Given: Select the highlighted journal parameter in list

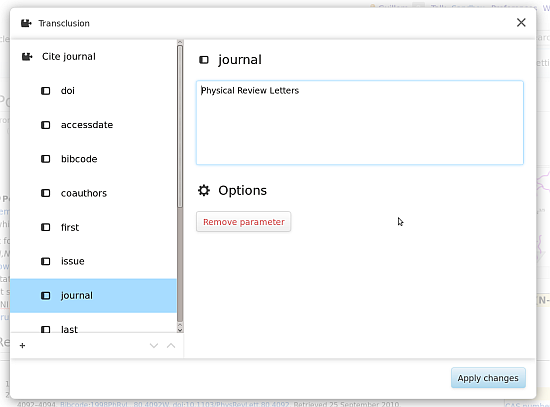Looking at the screenshot, I should pos(93,296).
